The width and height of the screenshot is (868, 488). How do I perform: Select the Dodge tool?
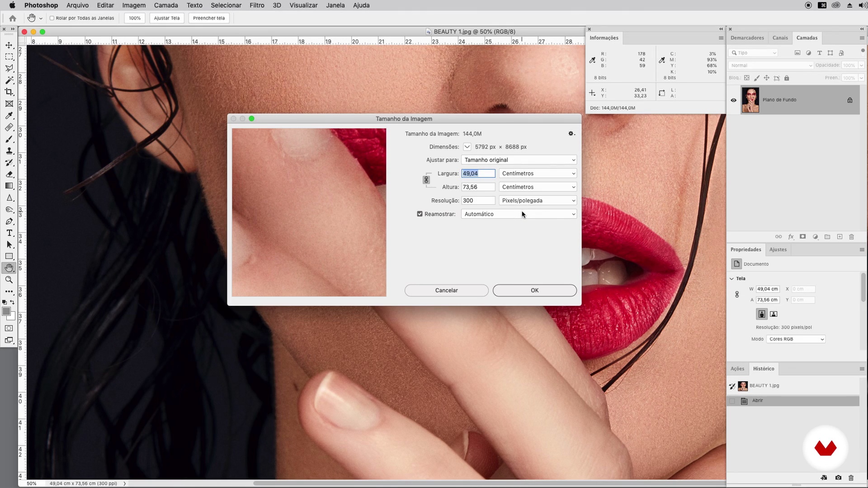point(9,210)
